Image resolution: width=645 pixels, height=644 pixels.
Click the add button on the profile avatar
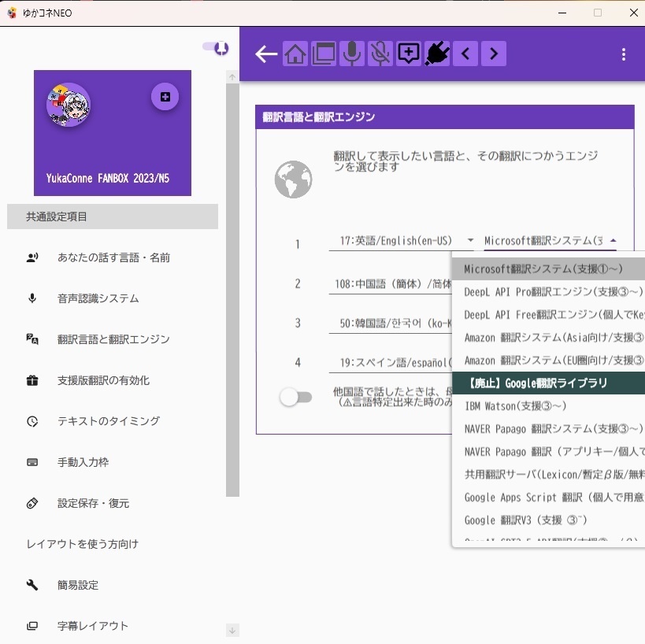pyautogui.click(x=165, y=96)
